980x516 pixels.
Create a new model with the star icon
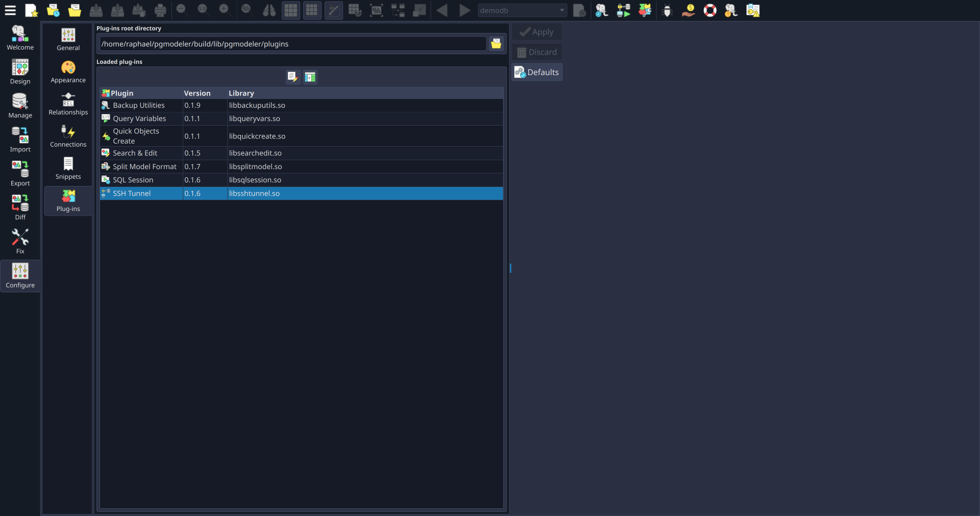pos(32,10)
